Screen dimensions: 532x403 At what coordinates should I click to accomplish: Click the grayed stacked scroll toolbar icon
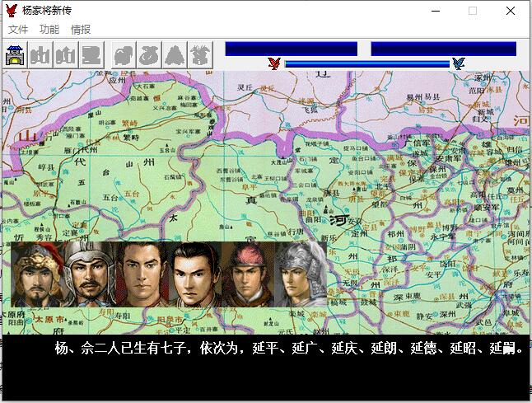(91, 55)
